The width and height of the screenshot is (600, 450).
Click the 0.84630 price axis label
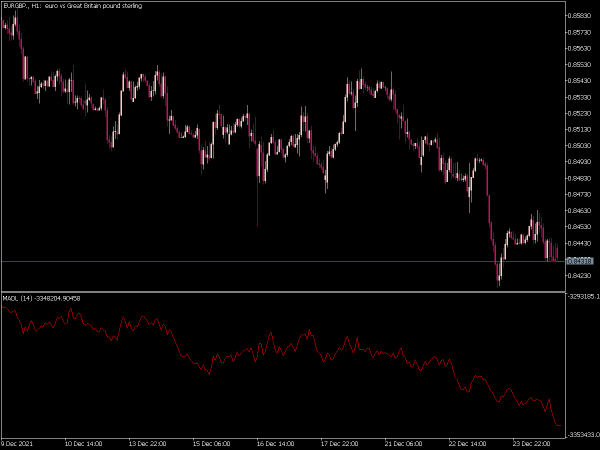pyautogui.click(x=580, y=210)
